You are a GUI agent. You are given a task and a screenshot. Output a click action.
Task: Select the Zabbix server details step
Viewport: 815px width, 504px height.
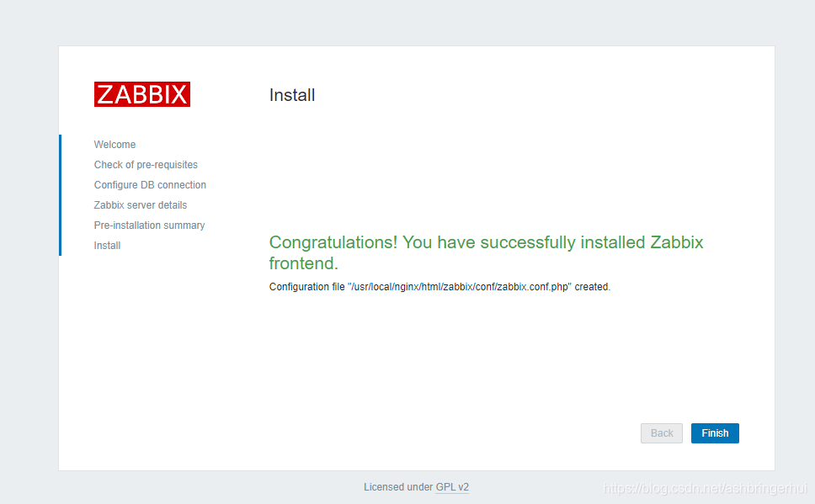pyautogui.click(x=141, y=205)
